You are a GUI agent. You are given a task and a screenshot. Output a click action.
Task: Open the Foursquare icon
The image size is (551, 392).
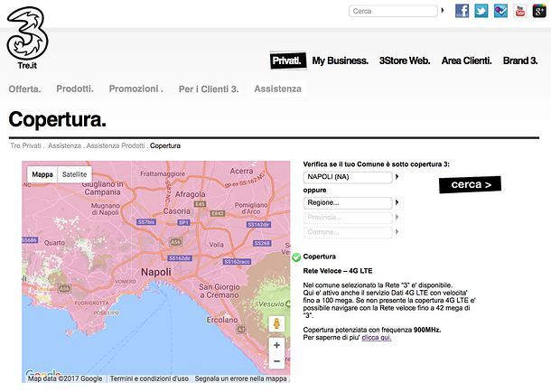(500, 11)
